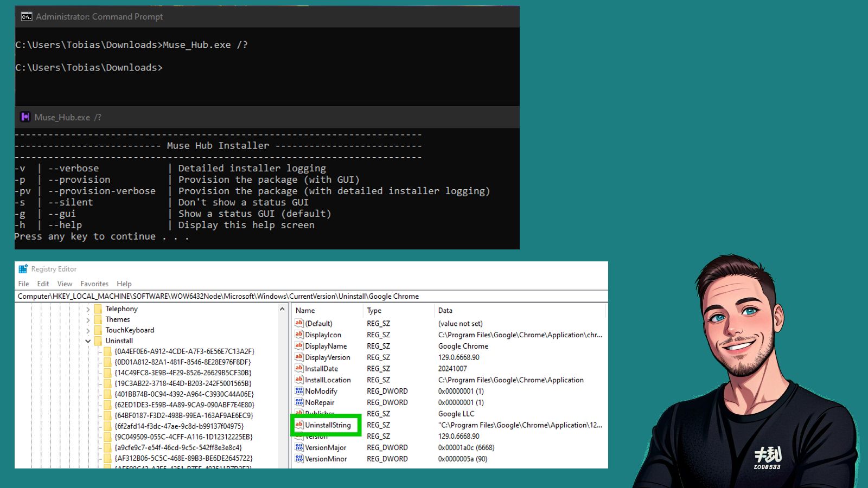Screen dimensions: 868x488
Task: Click the folder icon for {19C3AB22-3718-4E4D-B203-242F5001565B}
Action: (107, 383)
